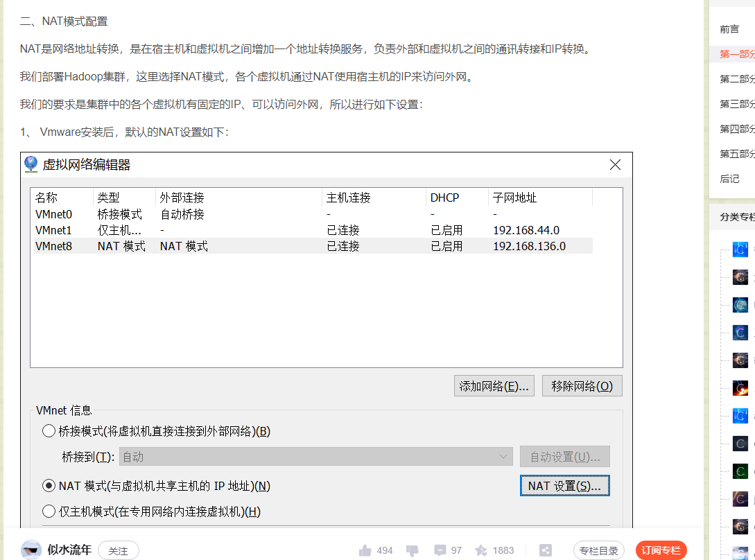The width and height of the screenshot is (755, 560).
Task: Open NAT 设置(S)... button
Action: (565, 485)
